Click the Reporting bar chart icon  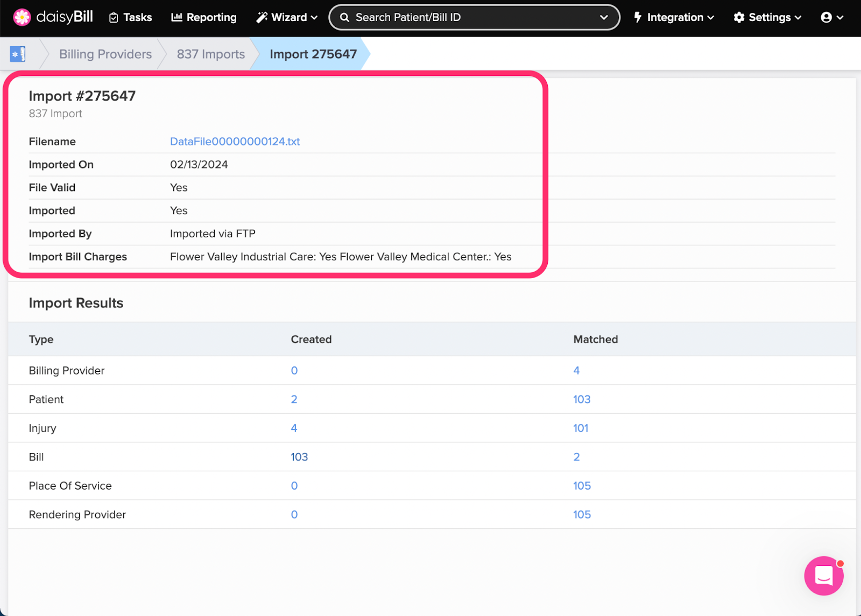[177, 17]
